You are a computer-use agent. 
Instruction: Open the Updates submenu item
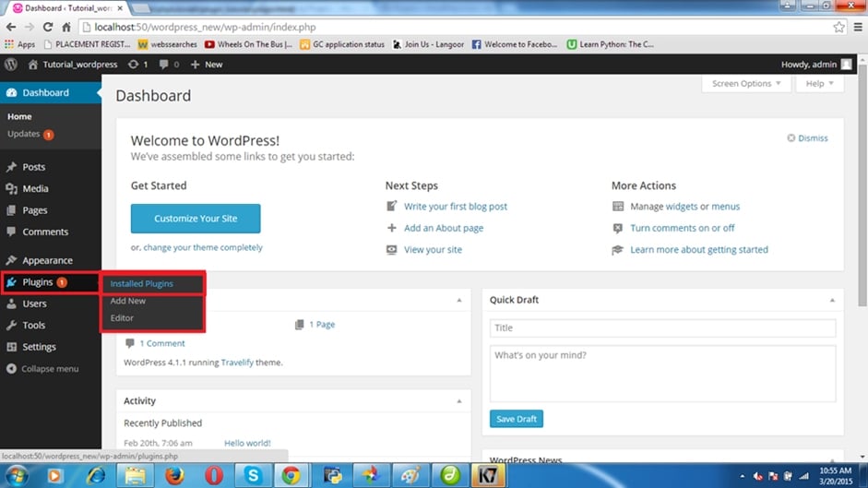[x=30, y=134]
